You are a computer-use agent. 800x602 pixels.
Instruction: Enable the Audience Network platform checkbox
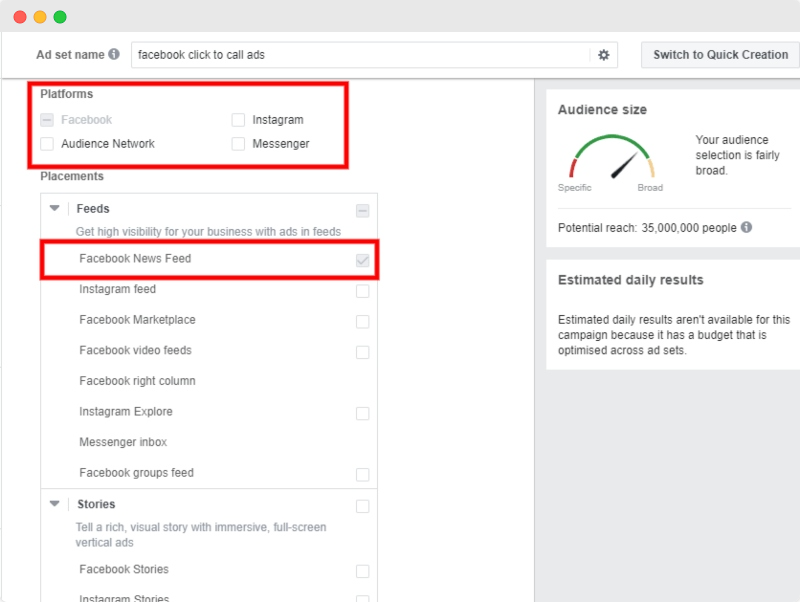(45, 143)
